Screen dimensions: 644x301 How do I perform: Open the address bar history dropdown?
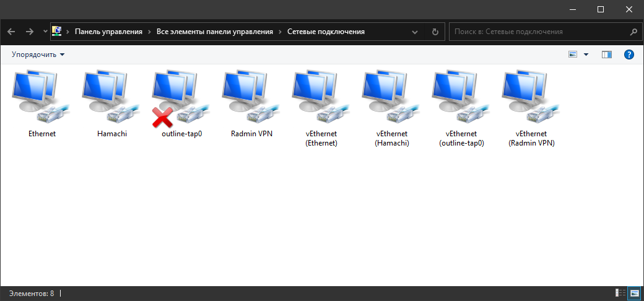click(415, 32)
